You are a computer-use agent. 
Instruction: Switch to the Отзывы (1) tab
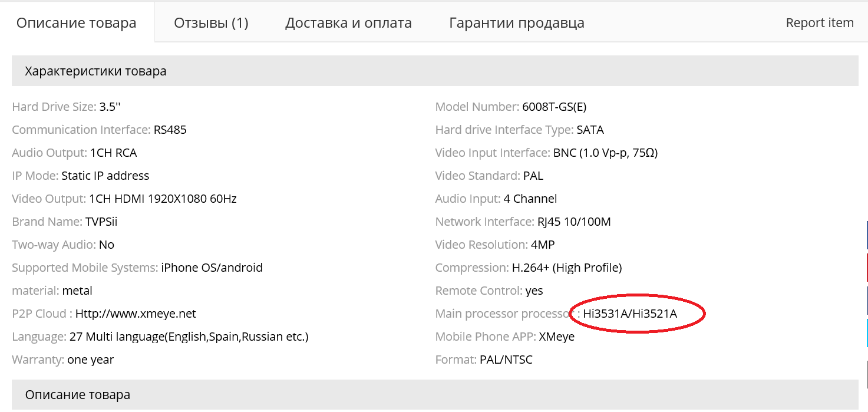click(x=211, y=23)
